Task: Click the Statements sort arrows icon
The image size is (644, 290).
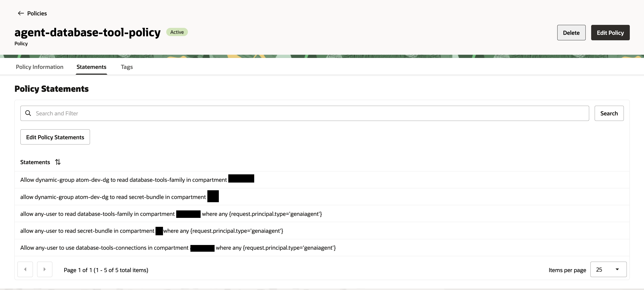Action: point(58,162)
